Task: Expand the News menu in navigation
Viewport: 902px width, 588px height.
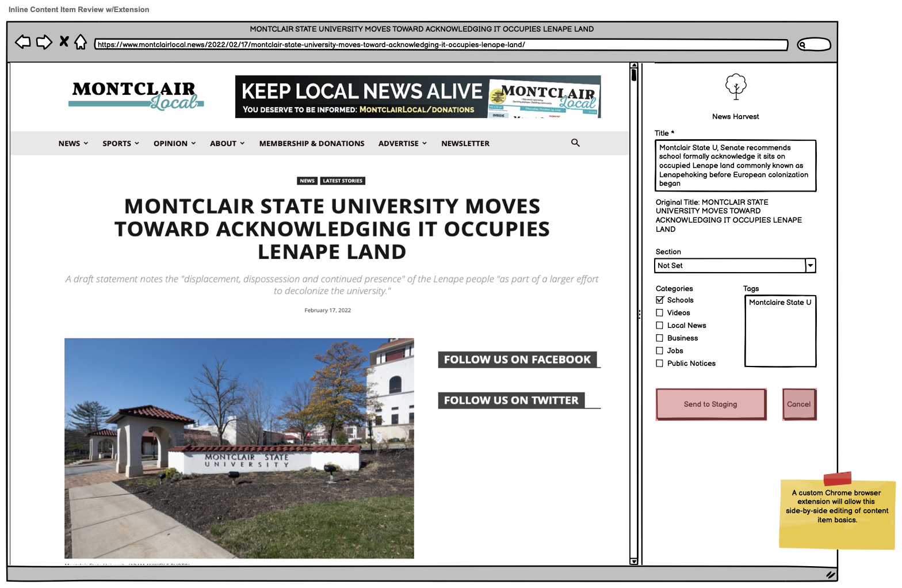Action: click(73, 143)
